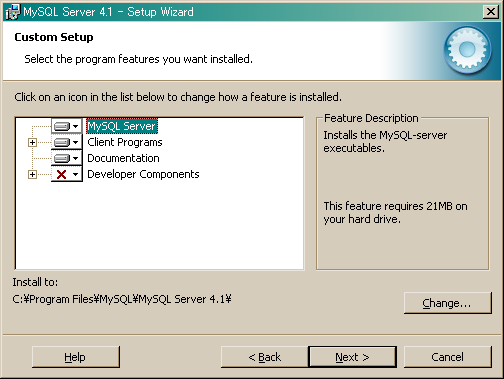This screenshot has height=379, width=504.
Task: Select the Developer Components feature label
Action: click(x=143, y=174)
